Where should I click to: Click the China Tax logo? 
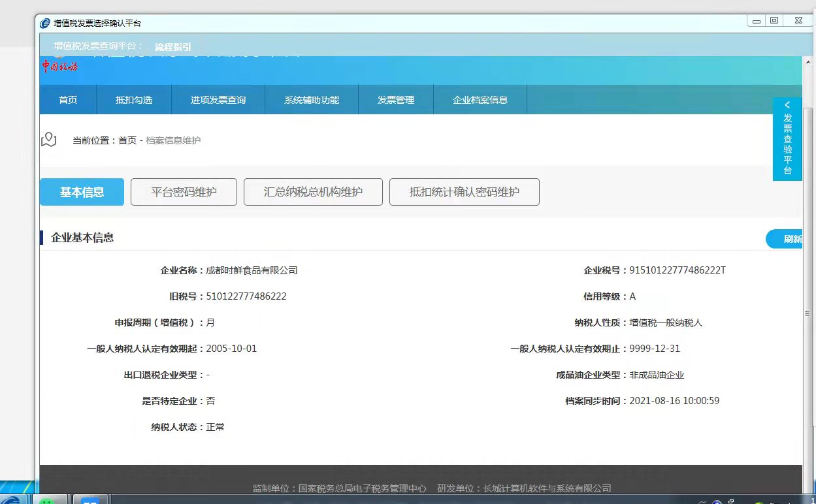[60, 66]
